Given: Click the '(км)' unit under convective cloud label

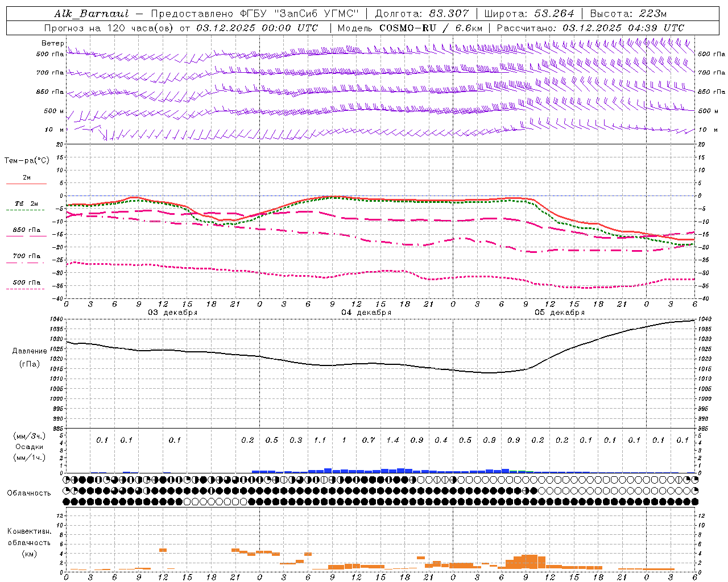Looking at the screenshot, I should pos(29,554).
